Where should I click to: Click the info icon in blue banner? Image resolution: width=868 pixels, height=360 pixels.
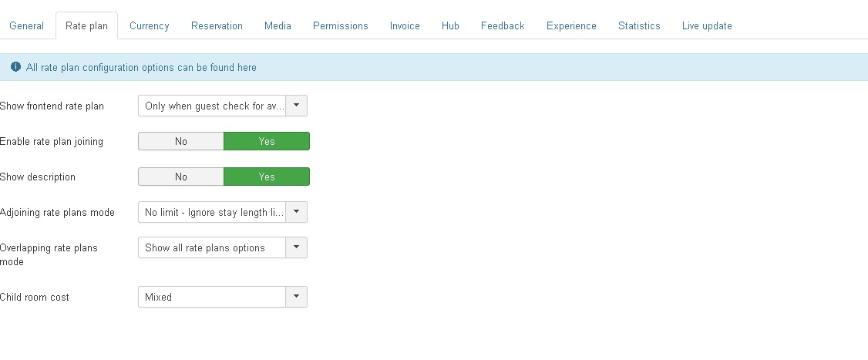pos(15,67)
